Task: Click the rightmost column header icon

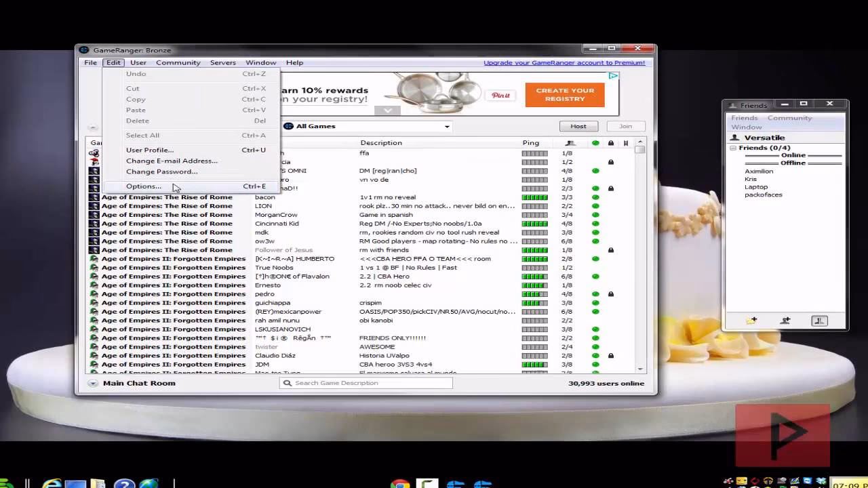Action: (x=626, y=143)
